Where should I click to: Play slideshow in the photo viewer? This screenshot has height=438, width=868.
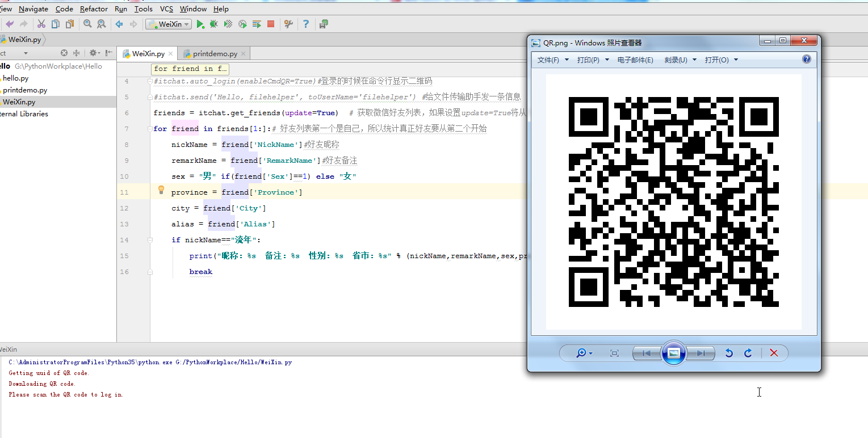673,353
